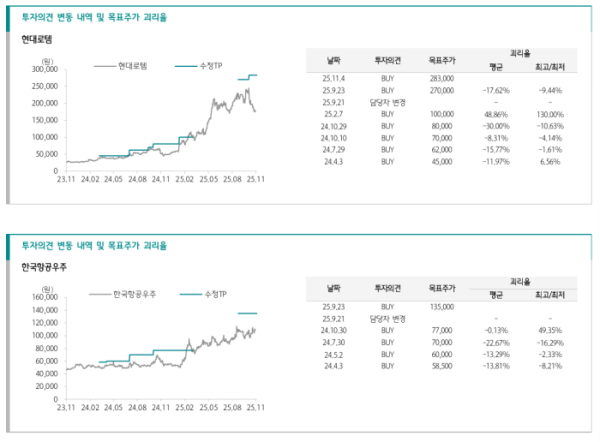
Task: Click the 130.00% deviation value
Action: tap(550, 114)
